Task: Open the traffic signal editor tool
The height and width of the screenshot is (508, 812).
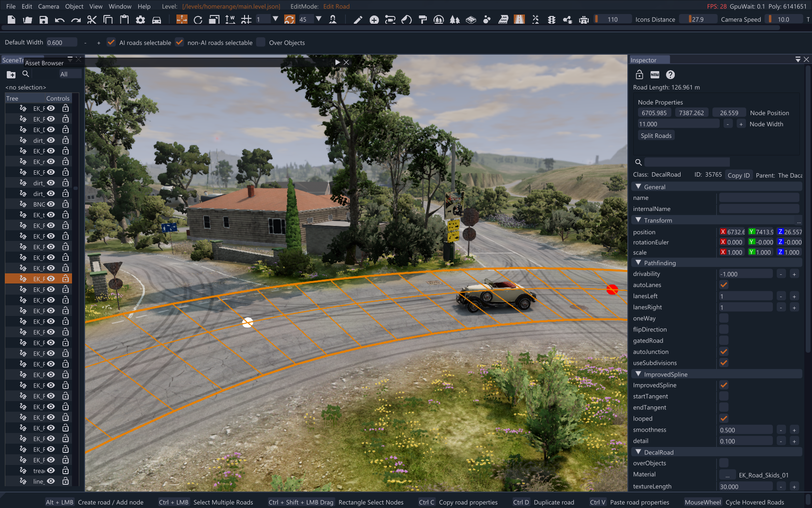Action: coord(551,20)
